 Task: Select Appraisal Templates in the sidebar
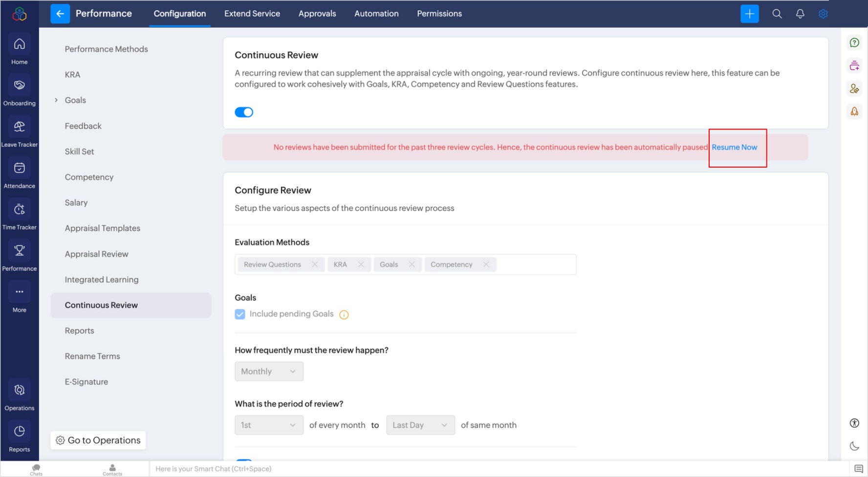pos(103,228)
